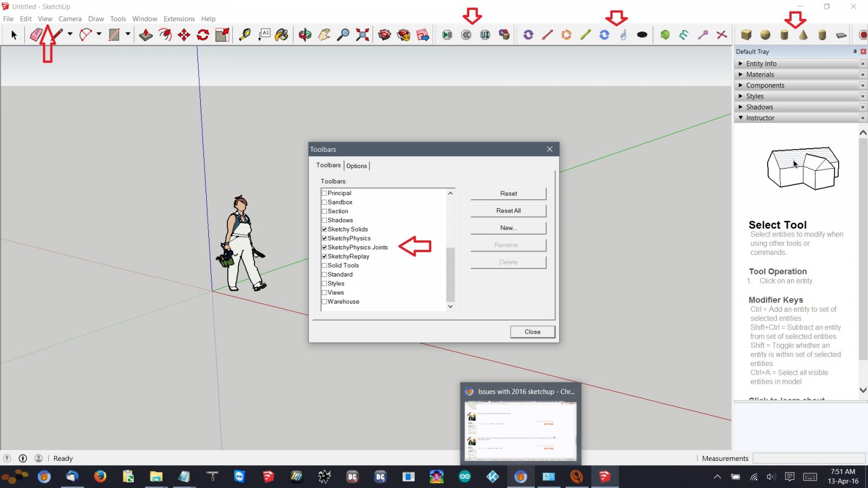Screen dimensions: 868x488
Task: Select the Eraser tool
Action: pos(35,34)
